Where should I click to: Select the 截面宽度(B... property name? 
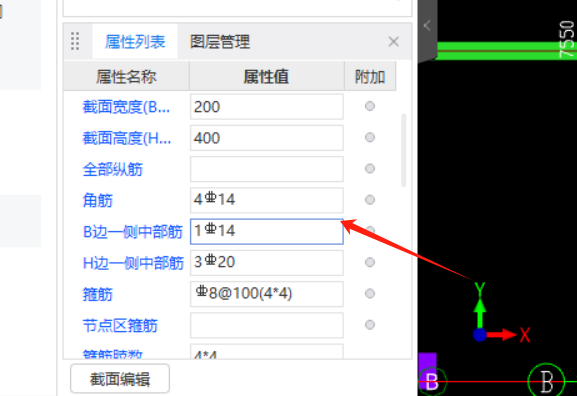[x=126, y=107]
